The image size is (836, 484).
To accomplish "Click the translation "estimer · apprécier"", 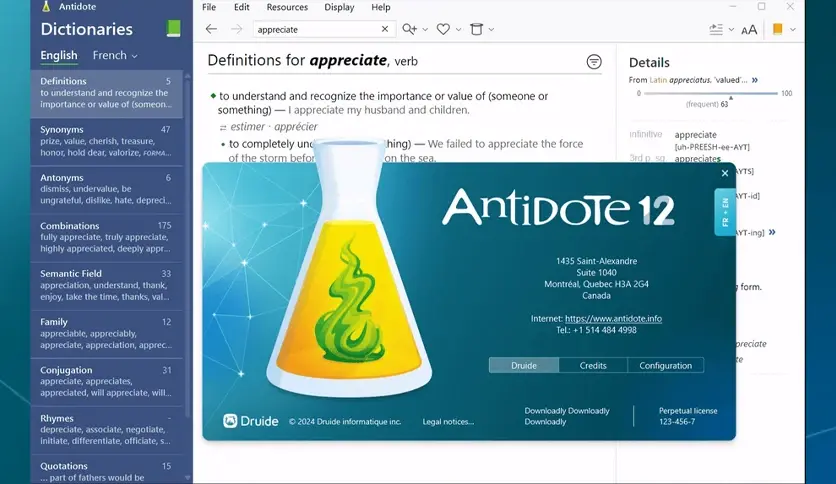I will 274,127.
